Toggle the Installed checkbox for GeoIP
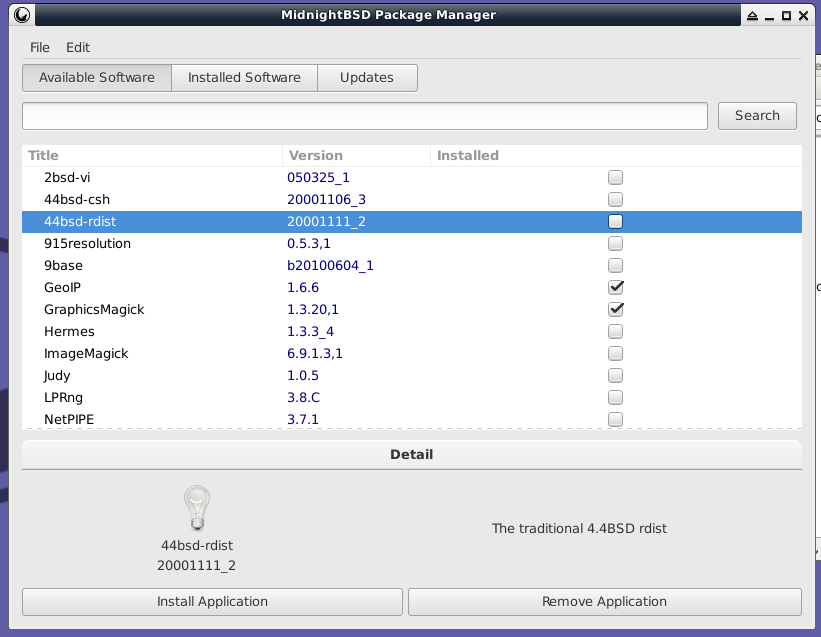 616,287
